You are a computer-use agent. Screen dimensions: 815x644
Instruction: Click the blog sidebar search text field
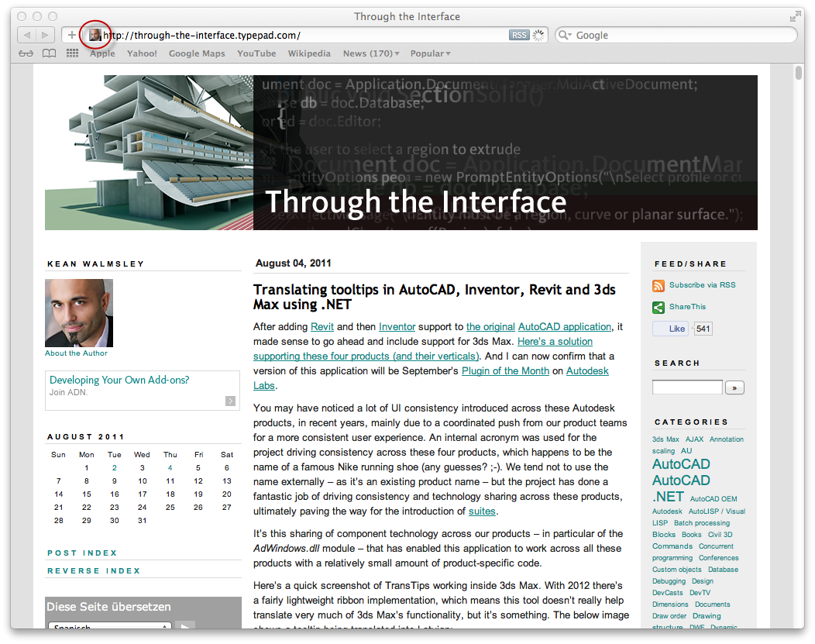687,387
